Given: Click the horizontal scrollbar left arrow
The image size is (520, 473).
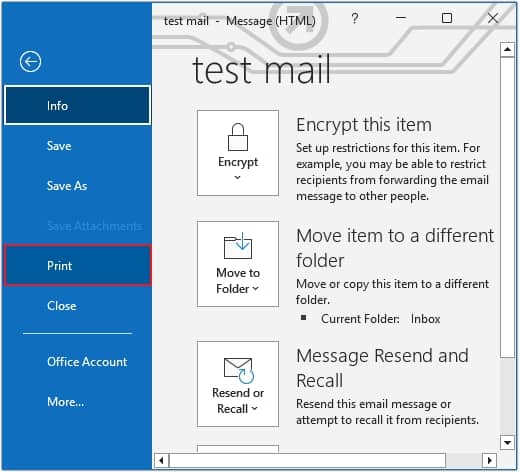Looking at the screenshot, I should (161, 461).
